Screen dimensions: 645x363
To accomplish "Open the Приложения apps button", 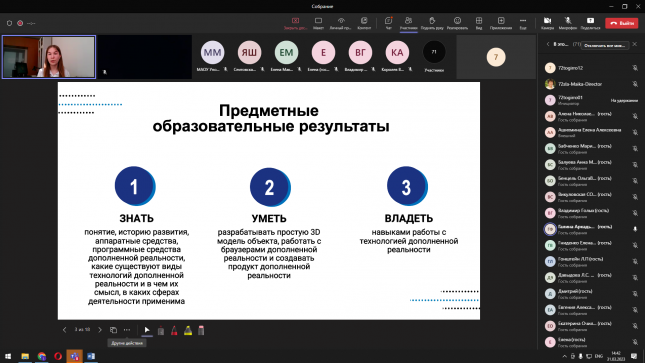I will (501, 23).
